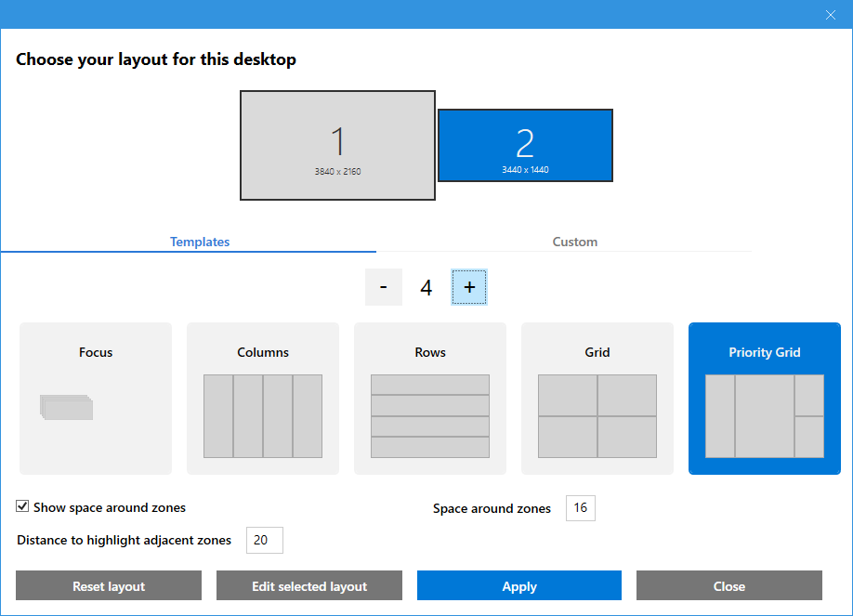853x616 pixels.
Task: Close the window with title bar X
Action: (x=831, y=14)
